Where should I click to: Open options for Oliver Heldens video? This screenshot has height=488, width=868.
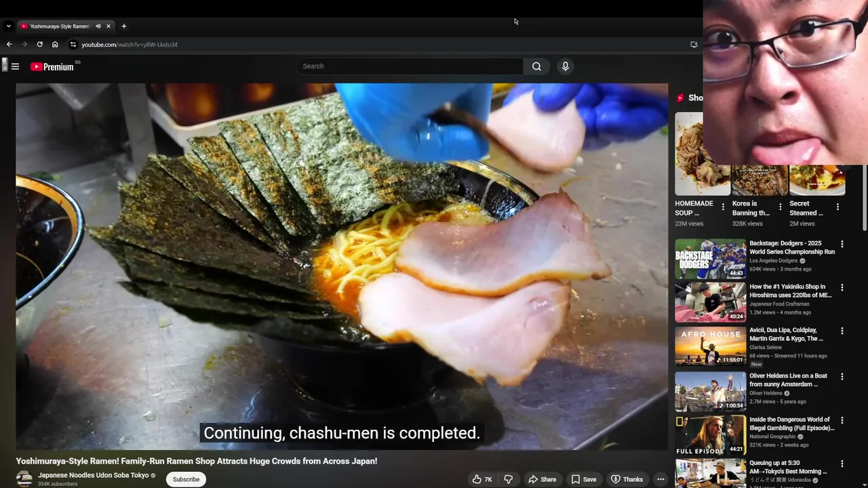tap(842, 376)
